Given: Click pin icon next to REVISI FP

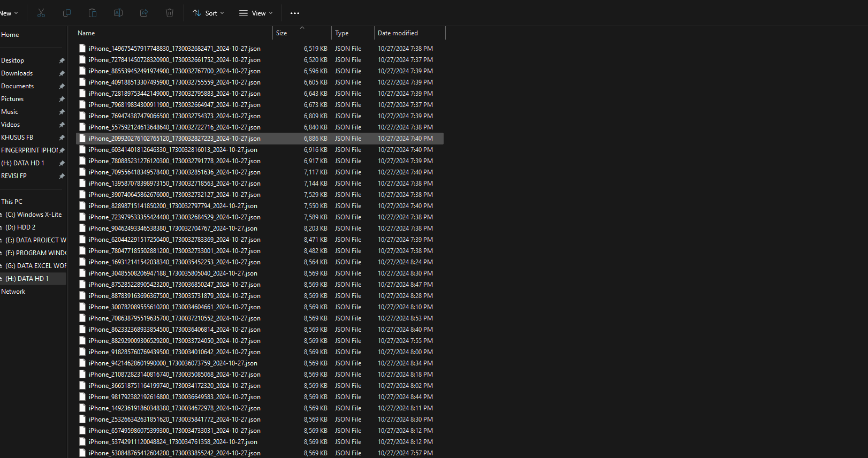Looking at the screenshot, I should pos(62,176).
